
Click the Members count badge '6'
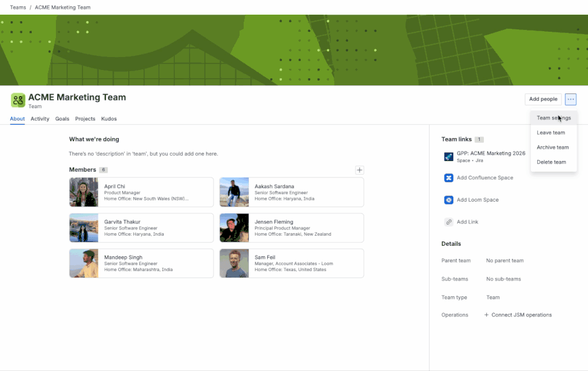(x=104, y=170)
